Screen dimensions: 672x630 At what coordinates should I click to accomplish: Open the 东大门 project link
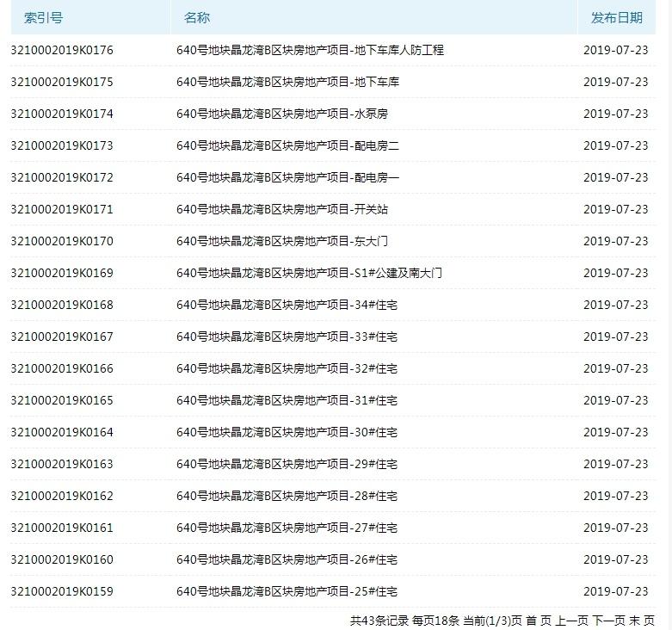[282, 241]
